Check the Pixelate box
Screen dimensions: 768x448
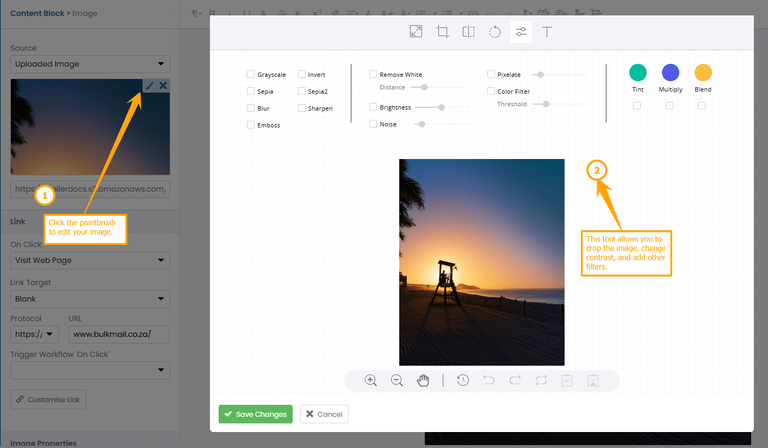click(x=491, y=74)
